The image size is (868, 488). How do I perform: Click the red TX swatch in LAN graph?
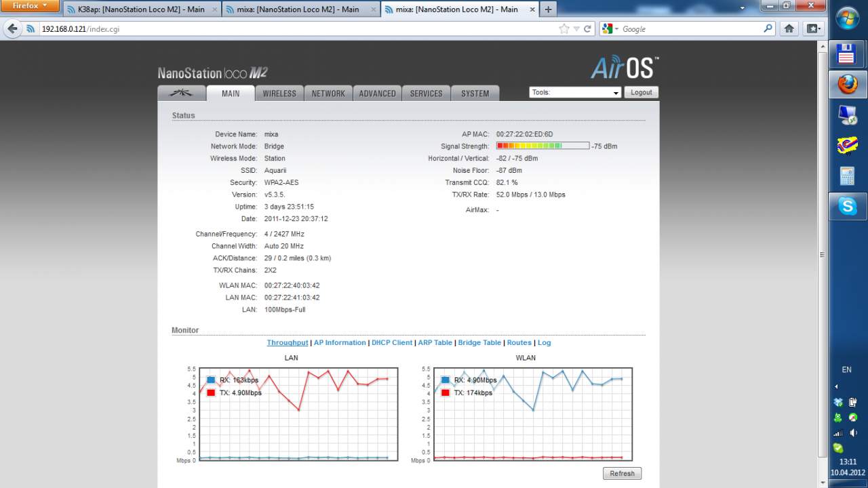211,392
